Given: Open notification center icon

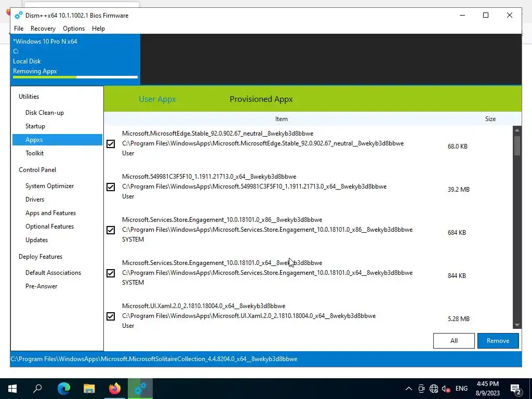Looking at the screenshot, I should tap(516, 389).
